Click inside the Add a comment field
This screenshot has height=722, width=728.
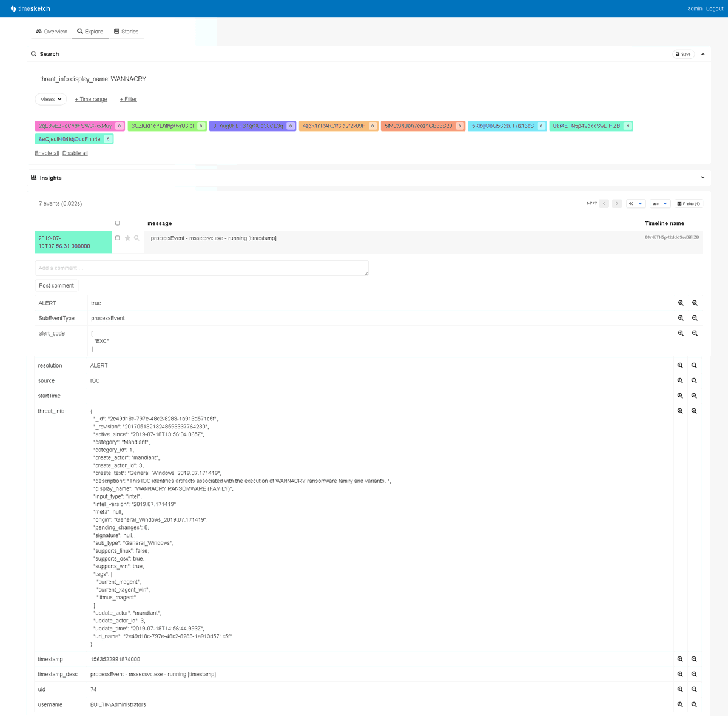pyautogui.click(x=202, y=268)
